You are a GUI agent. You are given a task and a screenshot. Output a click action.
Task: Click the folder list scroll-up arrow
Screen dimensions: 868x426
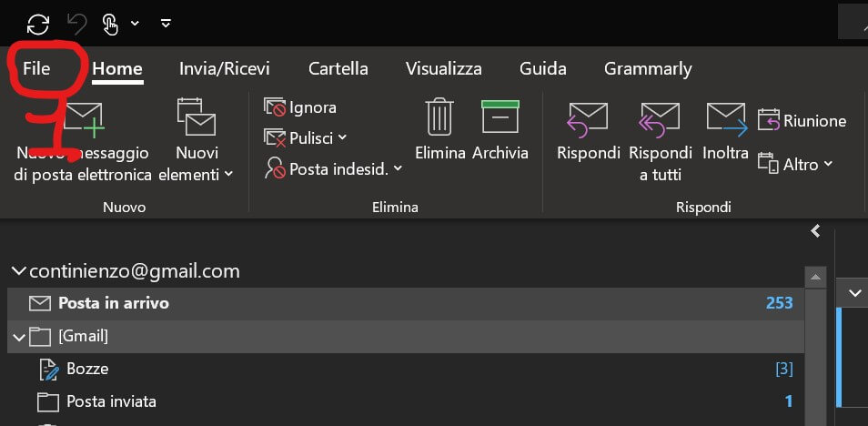(x=816, y=277)
